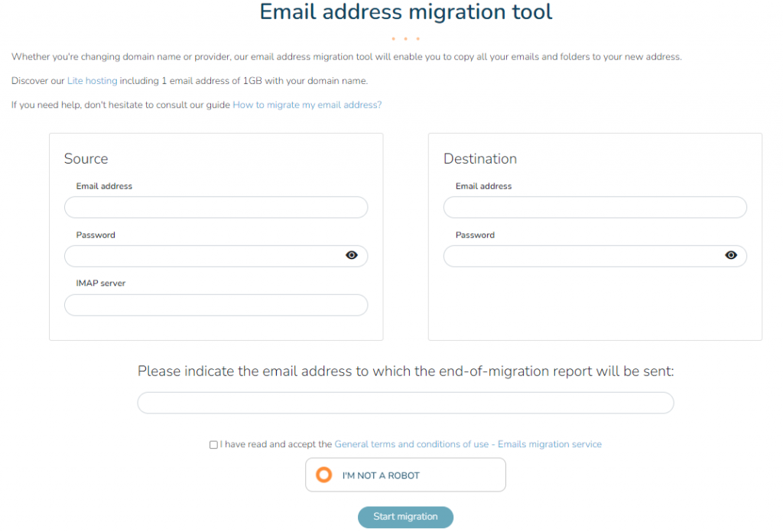Click the 'Email address migration tool' title
This screenshot has height=532, width=783.
tap(406, 12)
